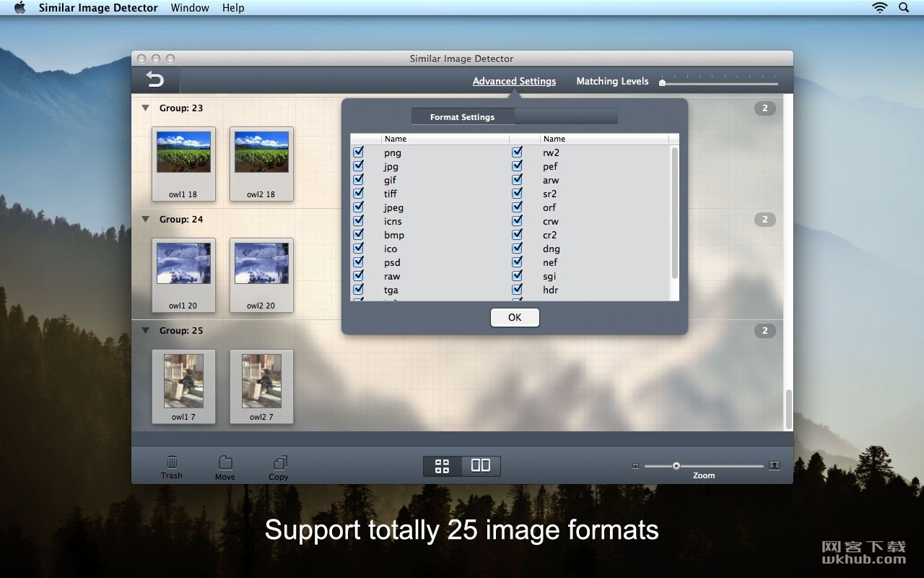Click the Zoom slider handle

pyautogui.click(x=676, y=466)
